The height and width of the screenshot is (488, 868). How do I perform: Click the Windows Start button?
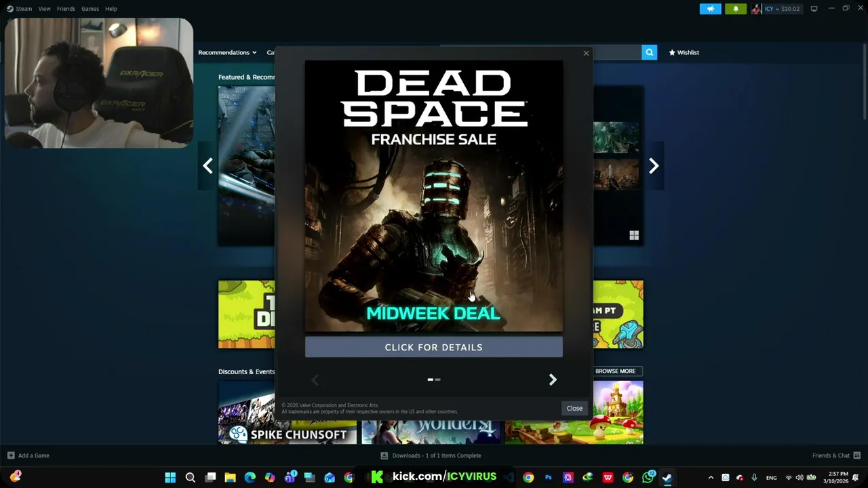point(170,477)
